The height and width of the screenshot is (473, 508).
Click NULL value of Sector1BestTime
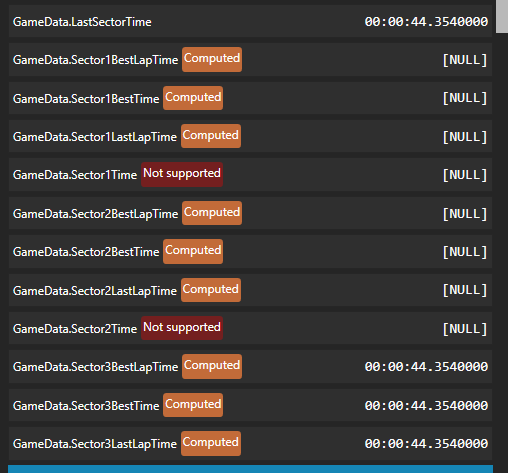tap(465, 98)
